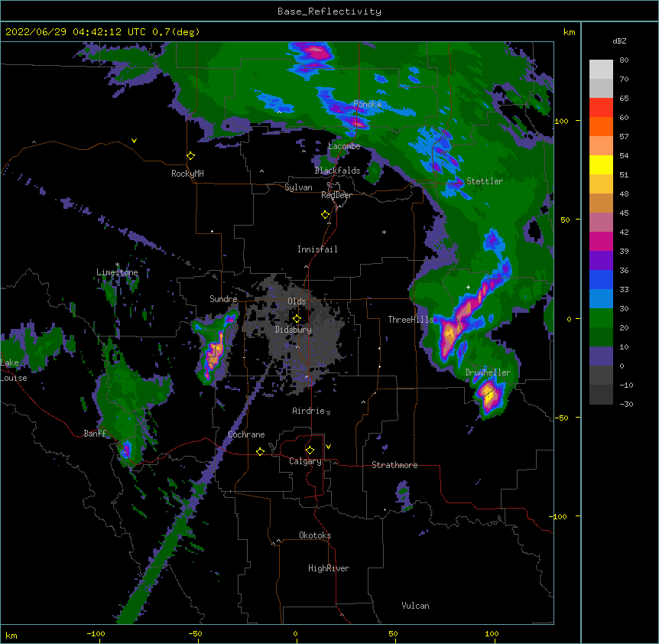Image resolution: width=659 pixels, height=644 pixels.
Task: Select the Airdrie label
Action: coord(309,411)
